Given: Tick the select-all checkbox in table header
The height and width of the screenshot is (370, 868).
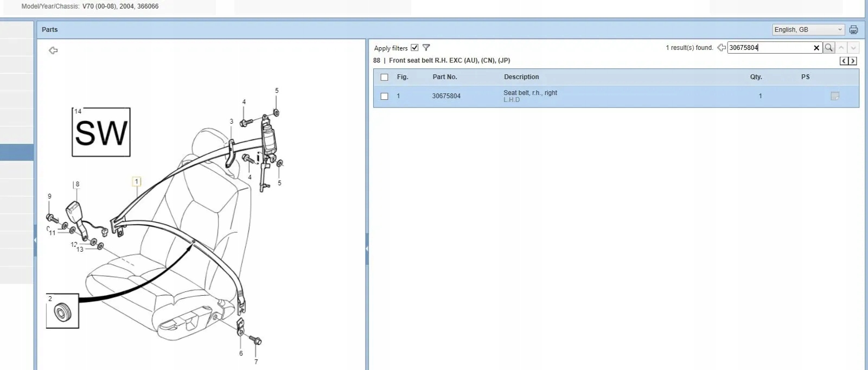Looking at the screenshot, I should click(x=384, y=77).
